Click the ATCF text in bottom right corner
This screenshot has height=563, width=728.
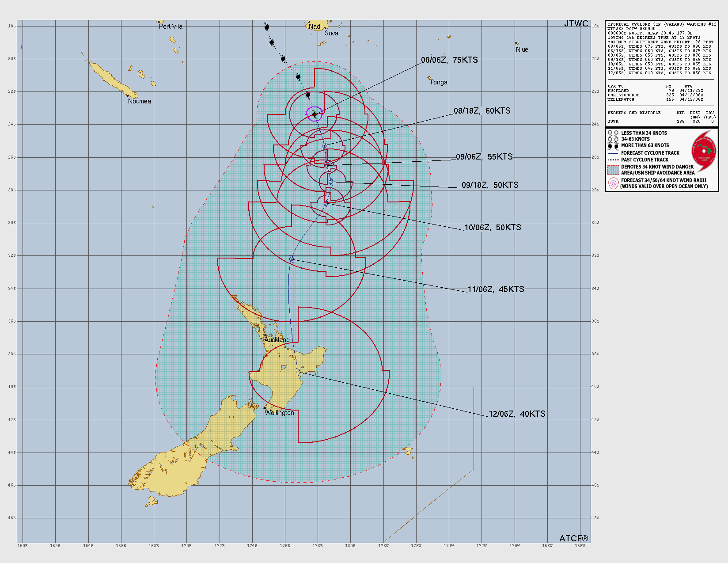(x=573, y=538)
